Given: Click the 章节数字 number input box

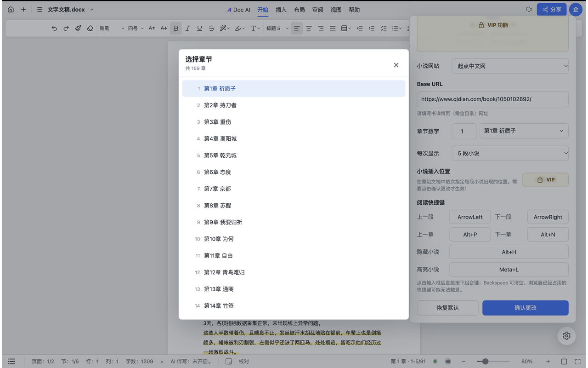Looking at the screenshot, I should (x=464, y=131).
